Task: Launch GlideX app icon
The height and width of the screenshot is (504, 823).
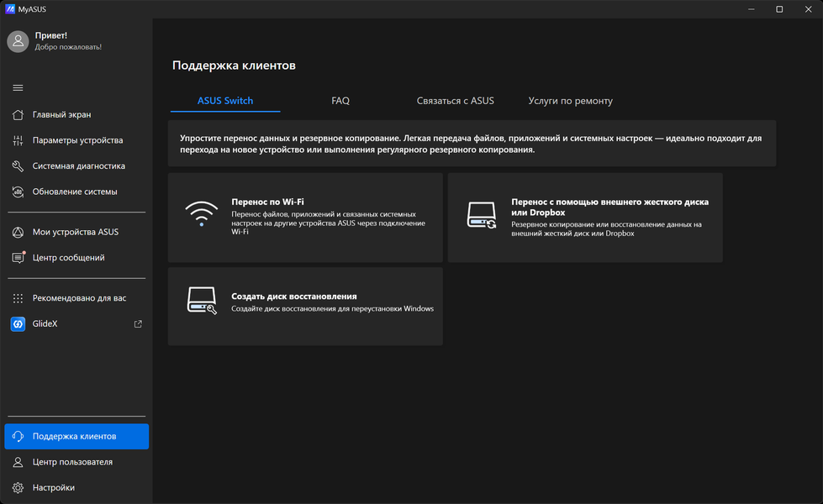Action: tap(18, 324)
